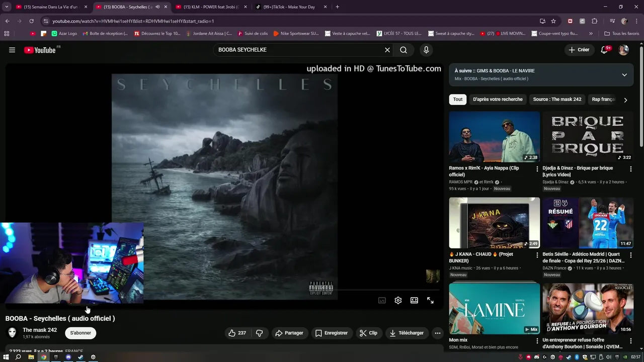Viewport: 644px width, 362px height.
Task: Expand the 'À suivre' playlist panel chevron
Action: tap(624, 75)
